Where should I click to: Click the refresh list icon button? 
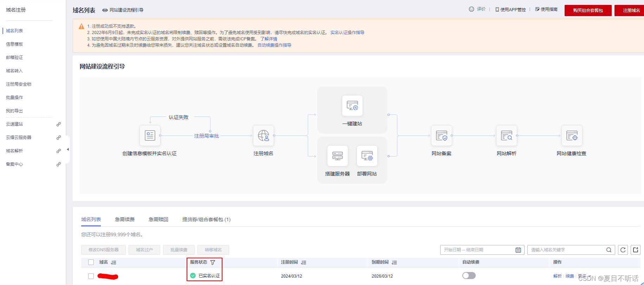click(623, 250)
